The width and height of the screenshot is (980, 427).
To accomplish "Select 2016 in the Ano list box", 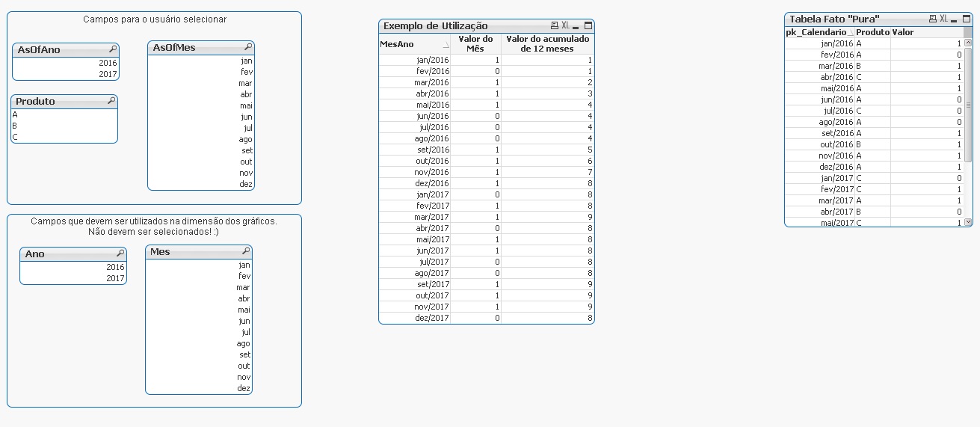I will 73,267.
